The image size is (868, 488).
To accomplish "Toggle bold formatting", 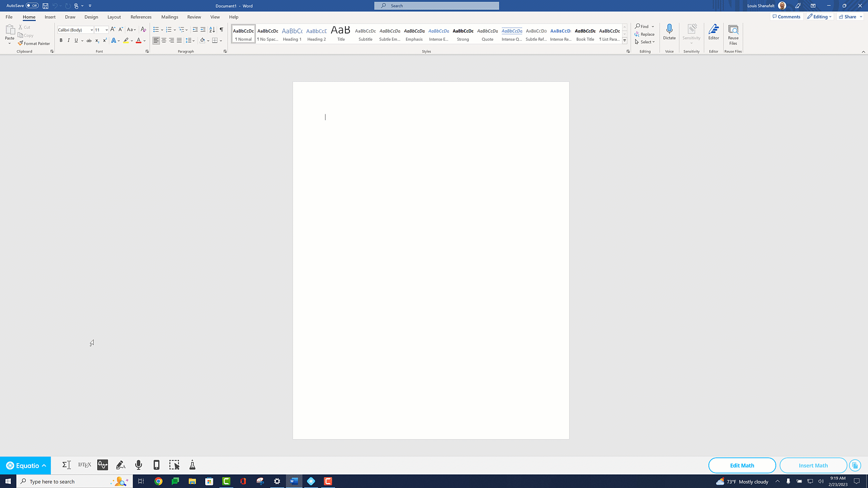I will (61, 41).
